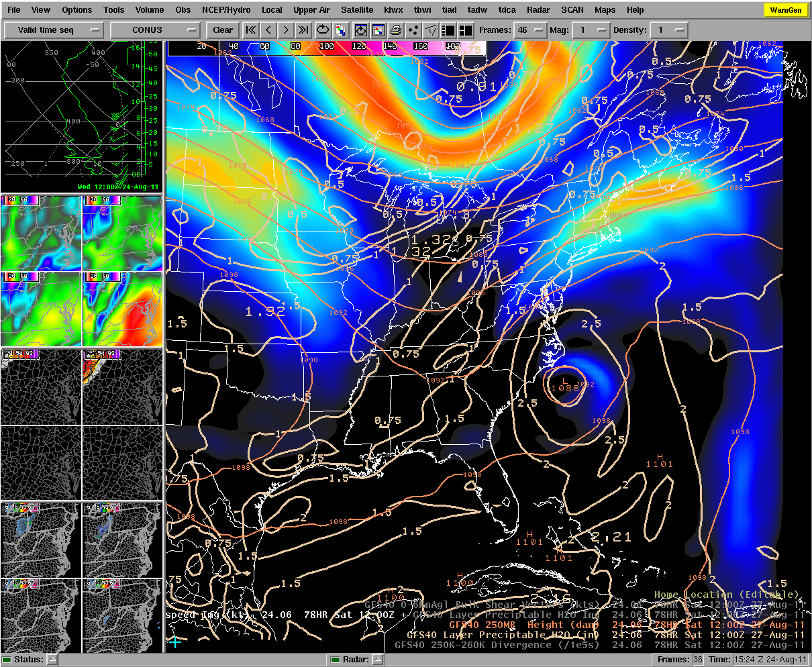
Task: Open the Obs menu
Action: click(183, 10)
